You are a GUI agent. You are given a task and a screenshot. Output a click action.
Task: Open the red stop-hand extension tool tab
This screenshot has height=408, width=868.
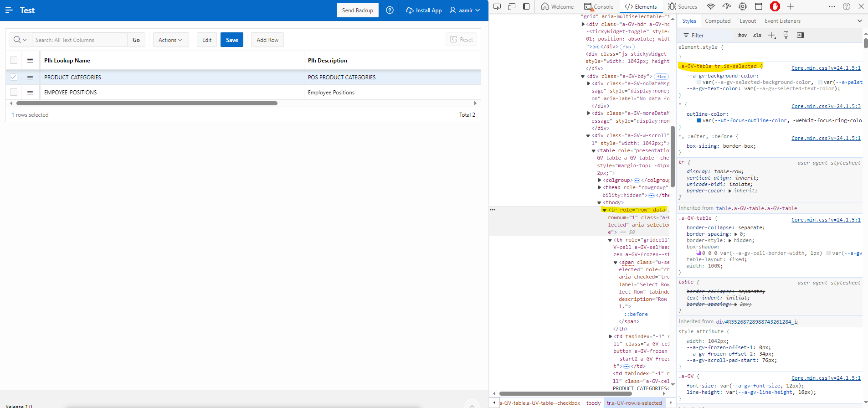(x=775, y=6)
